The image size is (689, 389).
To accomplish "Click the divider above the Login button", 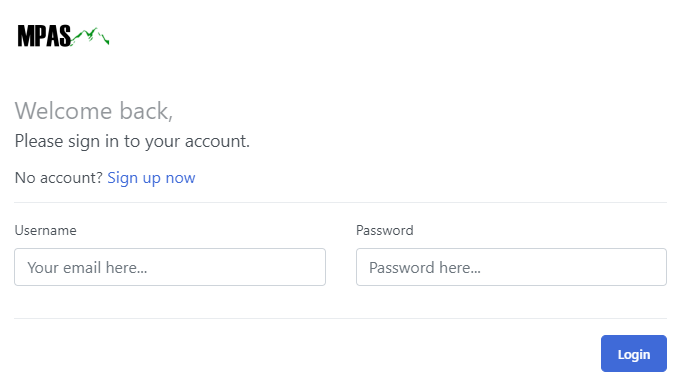I will tap(341, 318).
